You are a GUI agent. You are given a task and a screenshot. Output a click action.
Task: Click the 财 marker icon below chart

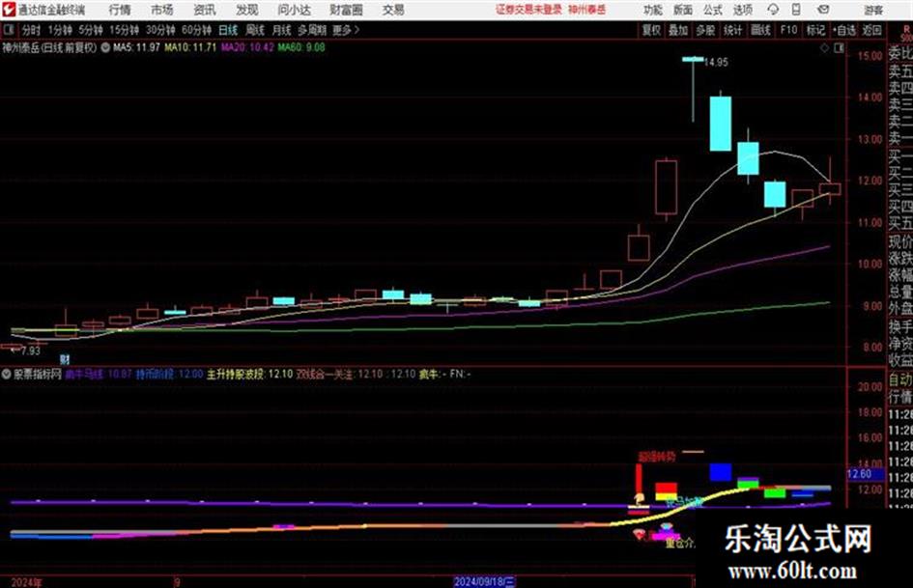65,360
